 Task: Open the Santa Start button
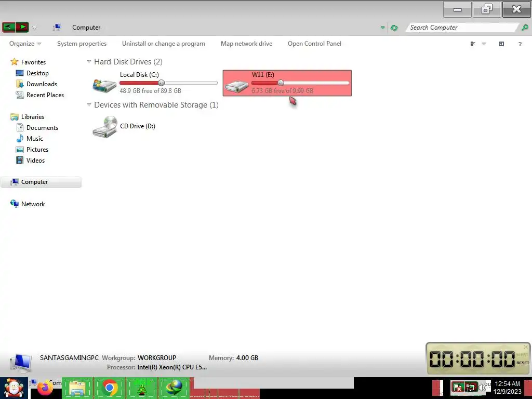14,388
